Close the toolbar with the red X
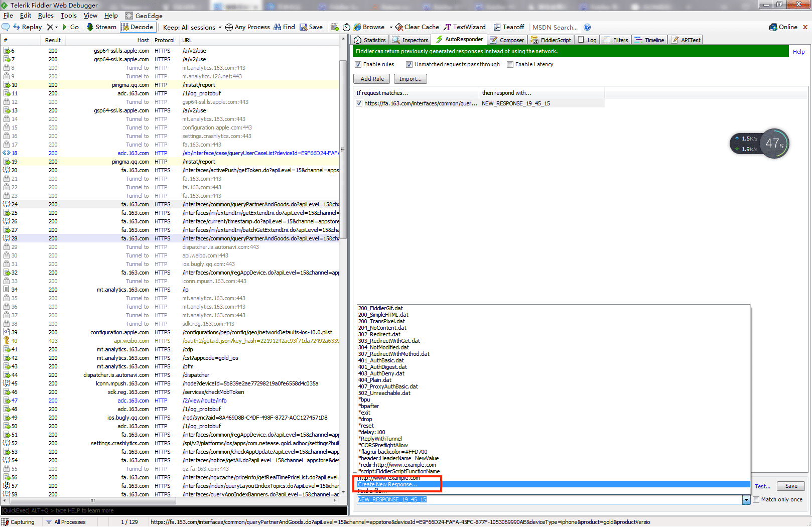This screenshot has width=812, height=527. [x=805, y=27]
